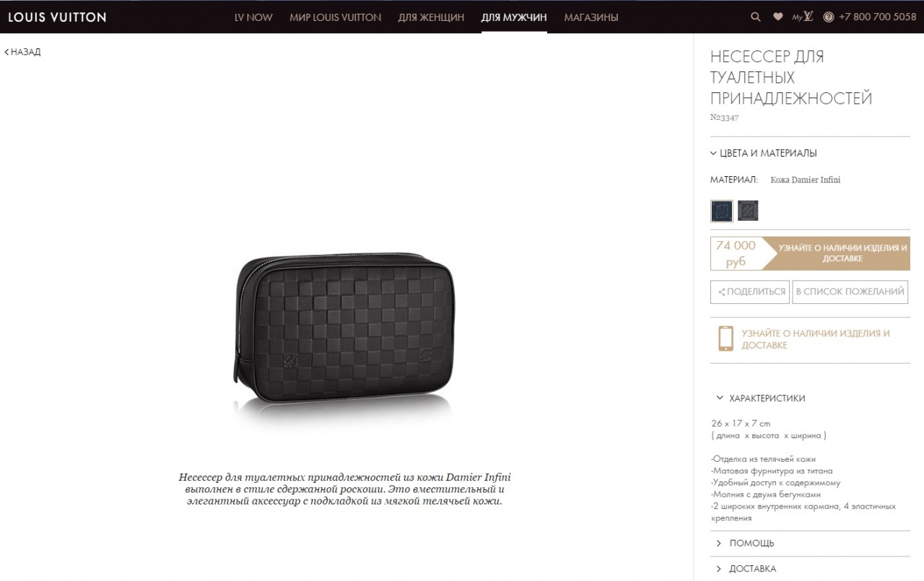Image resolution: width=924 pixels, height=581 pixels.
Task: Click the smartphone availability icon
Action: click(725, 338)
